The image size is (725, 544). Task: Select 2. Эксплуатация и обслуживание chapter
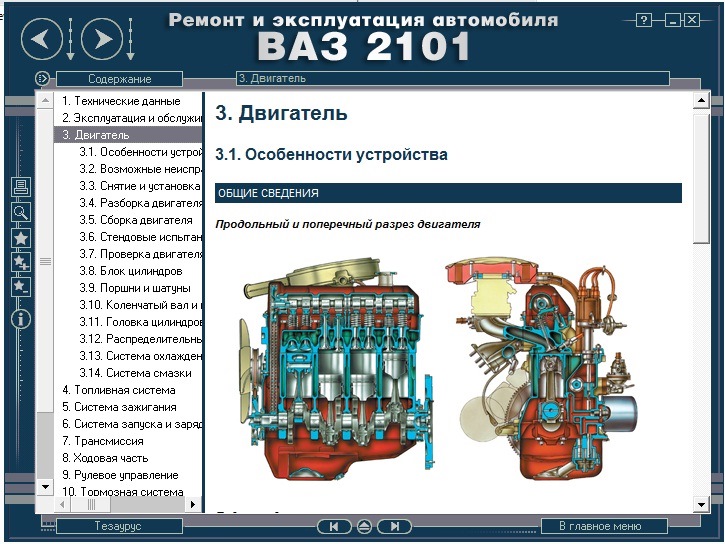132,118
